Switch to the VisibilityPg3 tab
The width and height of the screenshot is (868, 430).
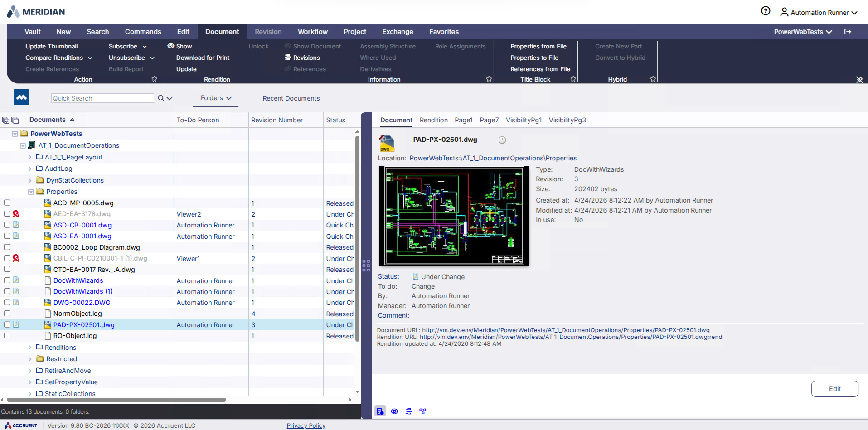567,120
